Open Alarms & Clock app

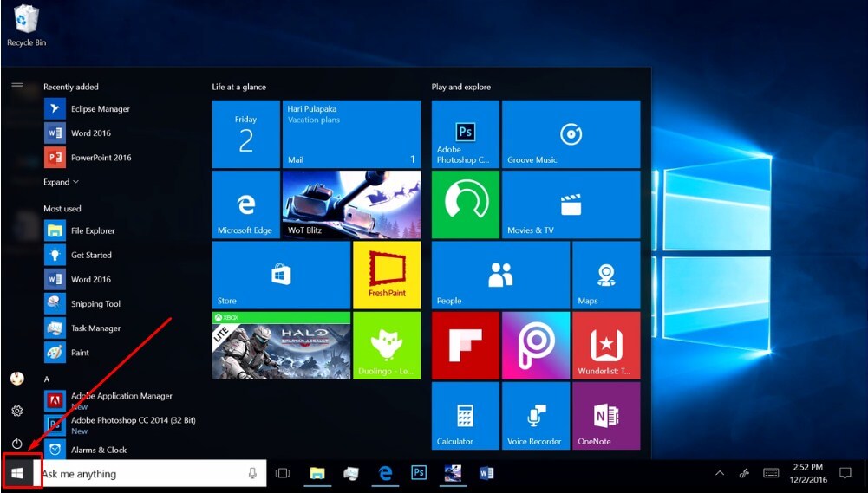pyautogui.click(x=87, y=450)
